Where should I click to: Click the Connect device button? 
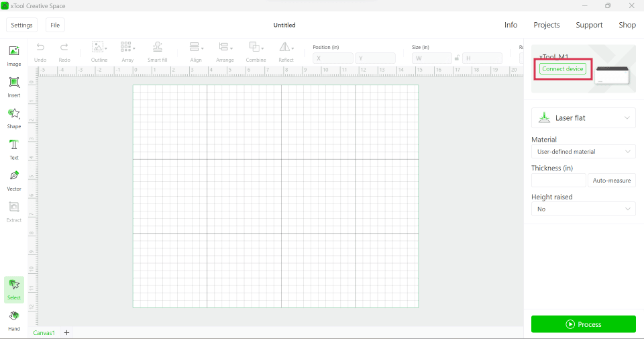(563, 69)
